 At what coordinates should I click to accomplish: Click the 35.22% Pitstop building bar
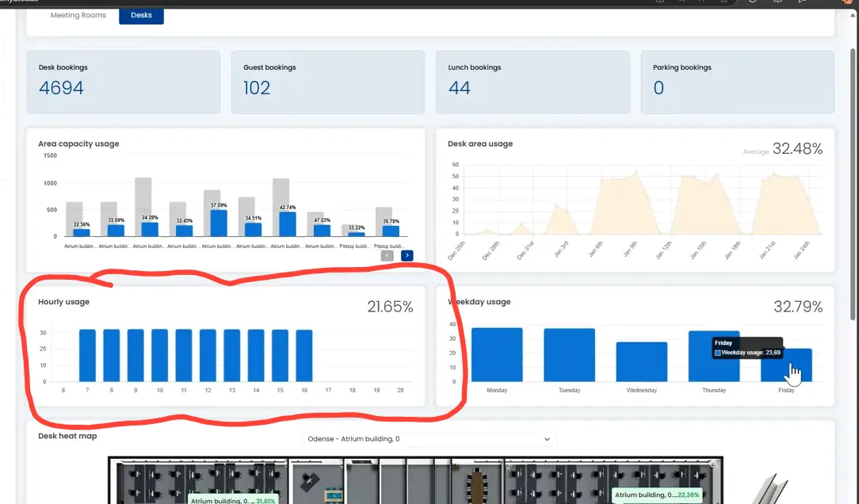point(357,234)
